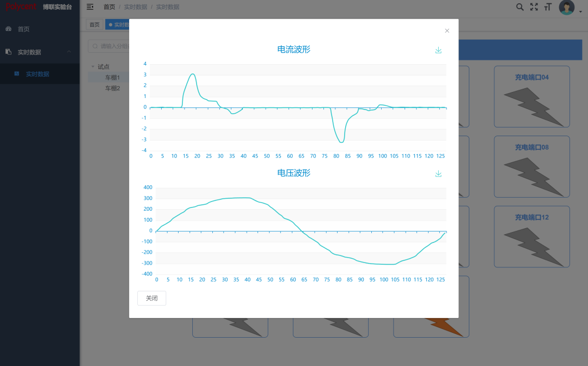Open the header search icon

(x=519, y=7)
